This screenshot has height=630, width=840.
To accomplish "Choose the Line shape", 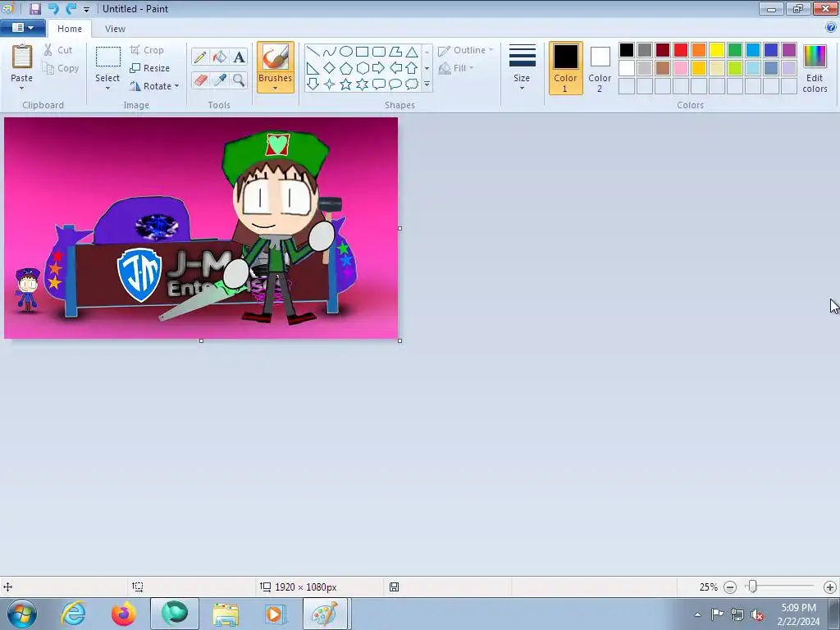I will 313,52.
